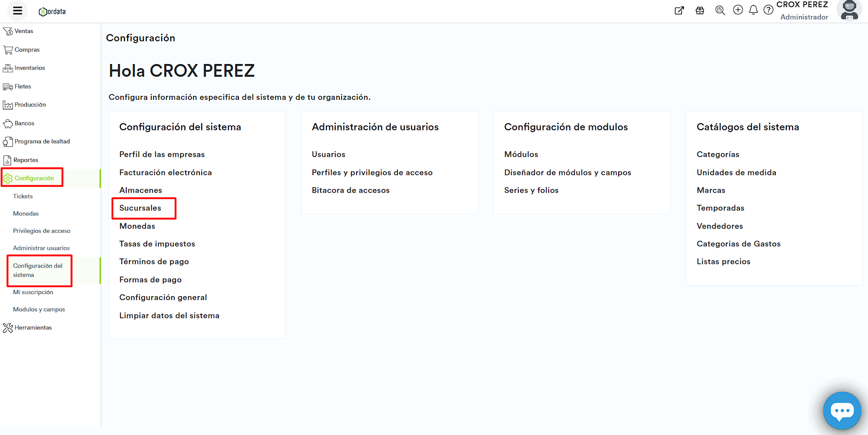868x435 pixels.
Task: Select Mi suscripción submenu item
Action: tap(33, 292)
